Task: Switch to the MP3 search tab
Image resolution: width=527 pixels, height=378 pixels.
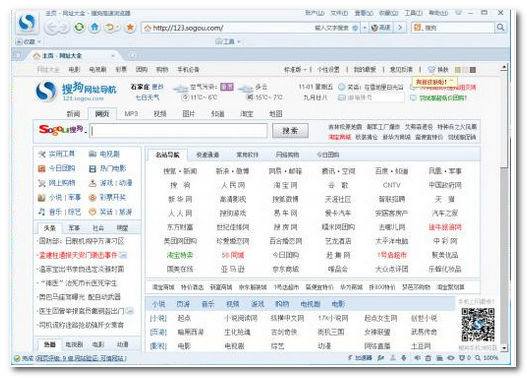Action: 131,114
